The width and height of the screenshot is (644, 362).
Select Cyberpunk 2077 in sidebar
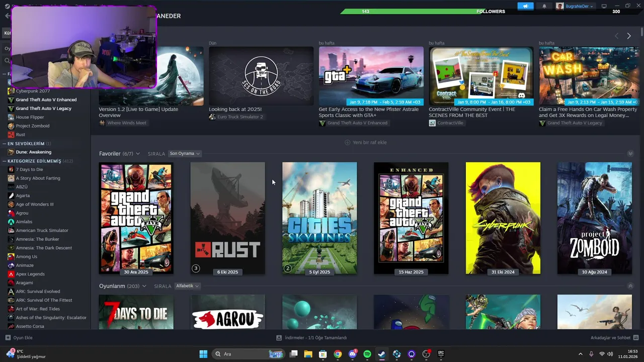(x=33, y=91)
